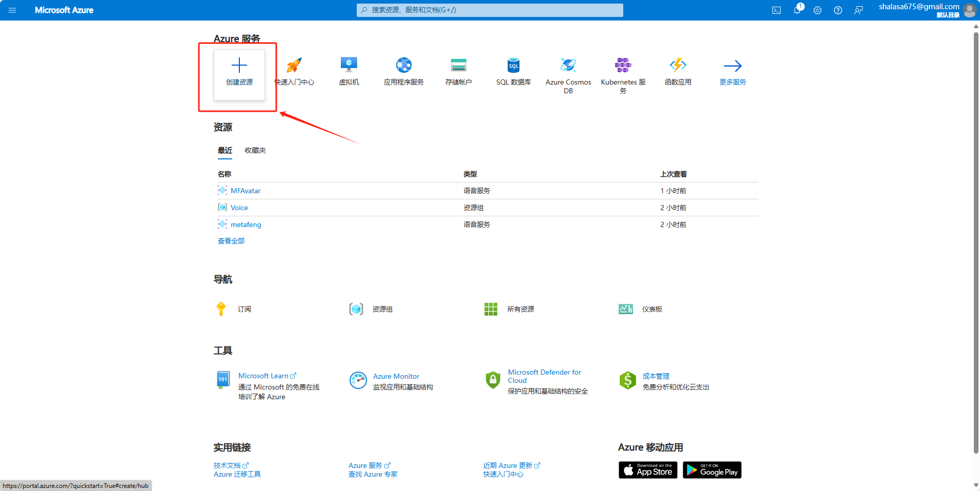The image size is (980, 491).
Task: Click the Microsoft Azure home title
Action: [x=64, y=10]
